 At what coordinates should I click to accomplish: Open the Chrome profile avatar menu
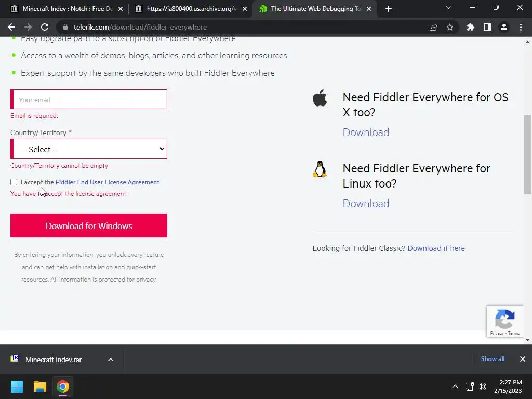coord(504,27)
